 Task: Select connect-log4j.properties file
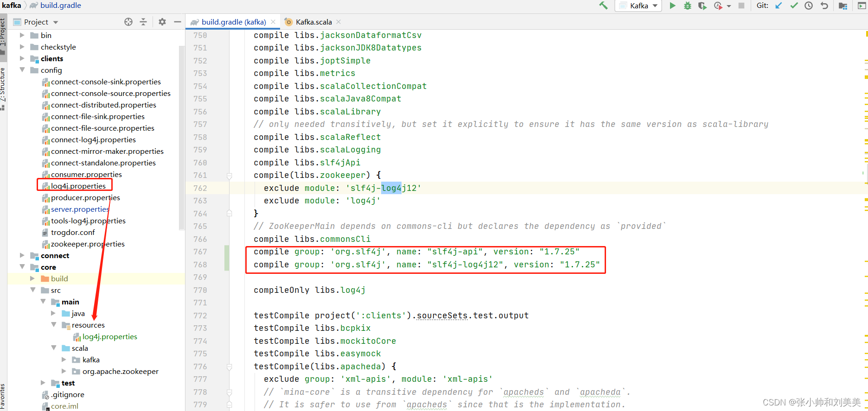(93, 139)
